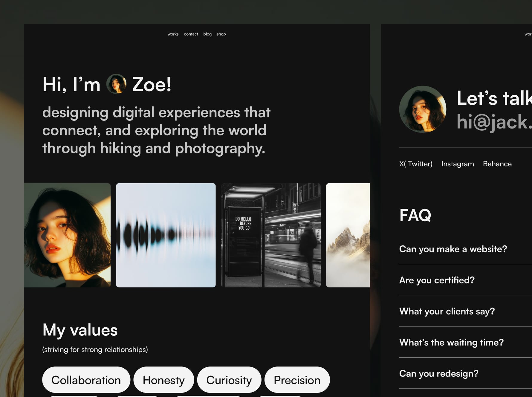Click the FAQ heading
532x397 pixels.
click(415, 215)
